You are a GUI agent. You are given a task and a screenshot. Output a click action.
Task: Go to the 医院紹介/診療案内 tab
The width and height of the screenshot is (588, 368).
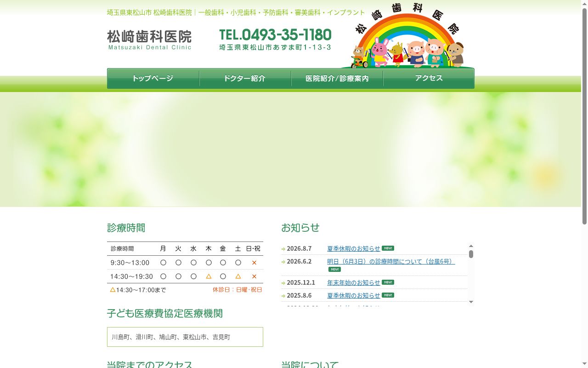pyautogui.click(x=337, y=78)
